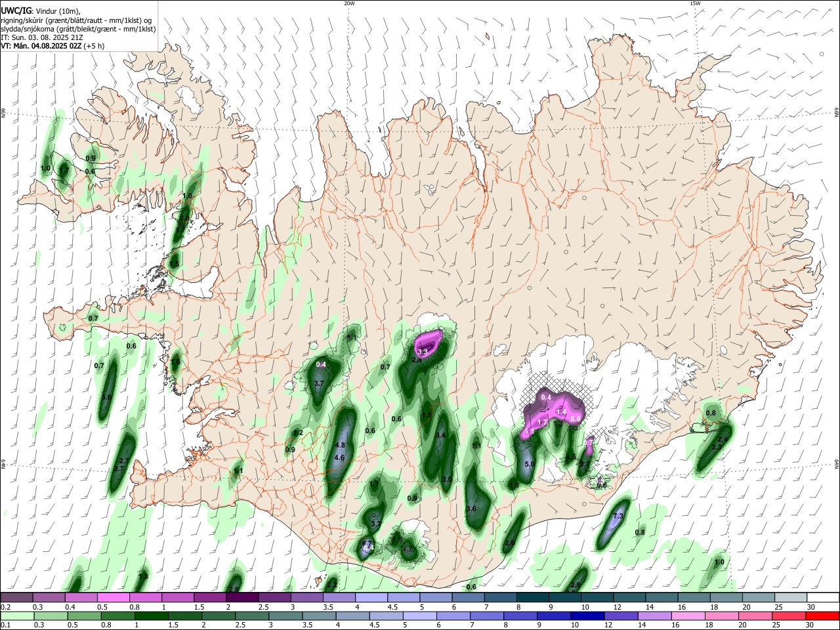Click the slydda/snjókoma description line

pos(78,29)
